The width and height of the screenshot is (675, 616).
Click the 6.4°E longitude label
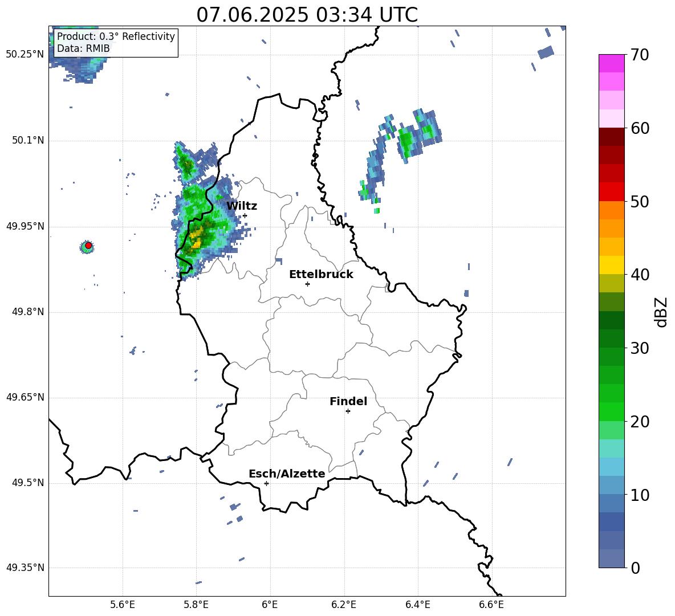coord(418,605)
